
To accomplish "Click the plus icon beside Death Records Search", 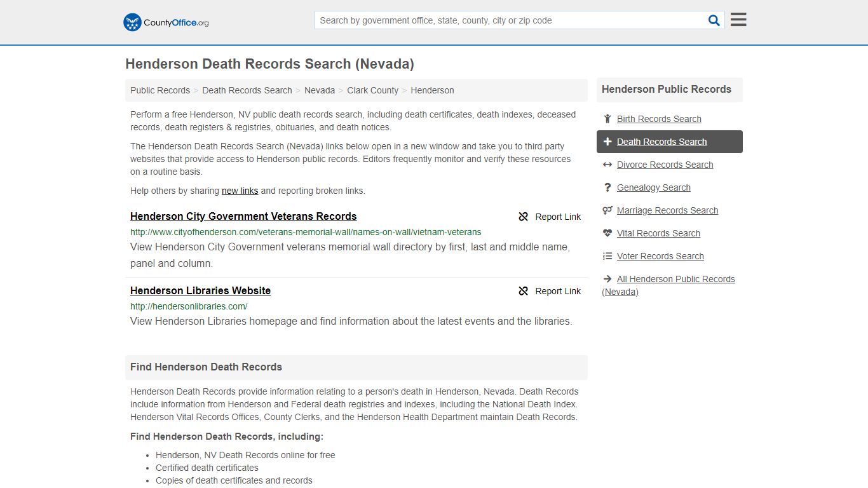I will tap(607, 142).
